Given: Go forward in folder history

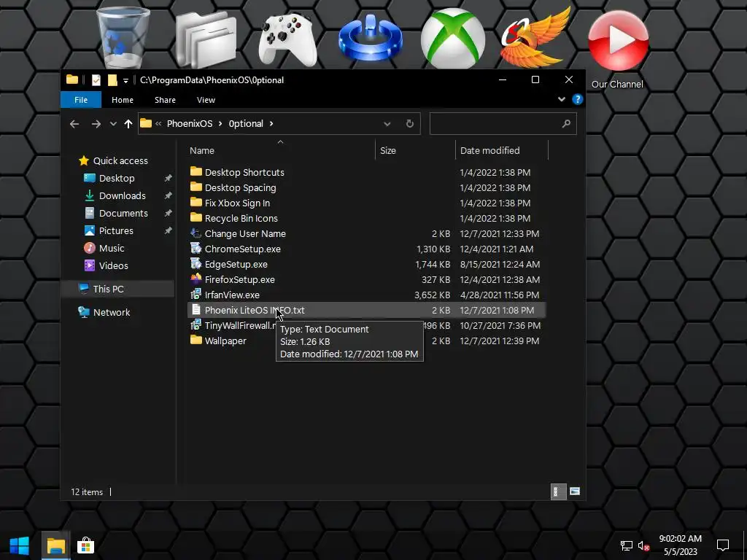Looking at the screenshot, I should pos(96,124).
